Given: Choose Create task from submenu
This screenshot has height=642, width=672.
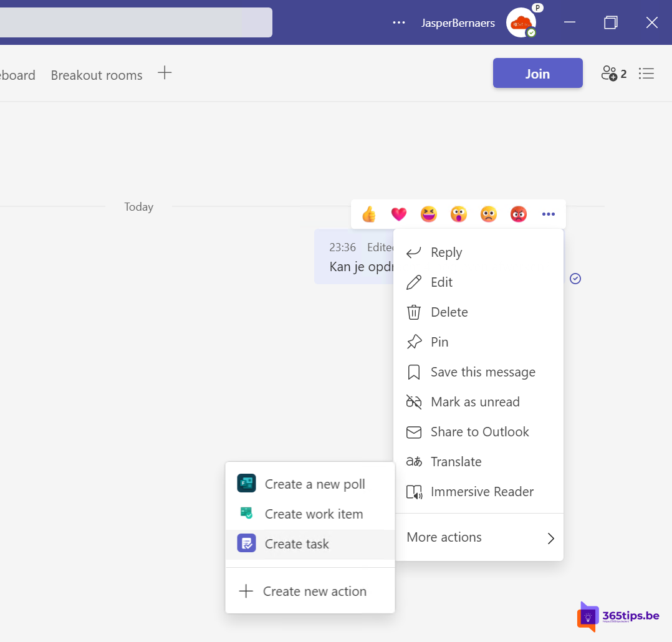Looking at the screenshot, I should tap(310, 544).
